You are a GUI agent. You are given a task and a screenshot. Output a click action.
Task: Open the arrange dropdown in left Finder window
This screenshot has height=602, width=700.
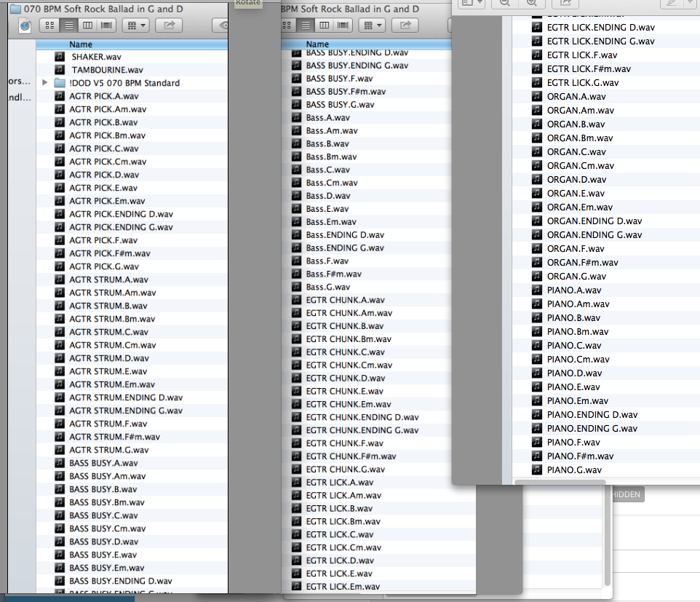135,25
